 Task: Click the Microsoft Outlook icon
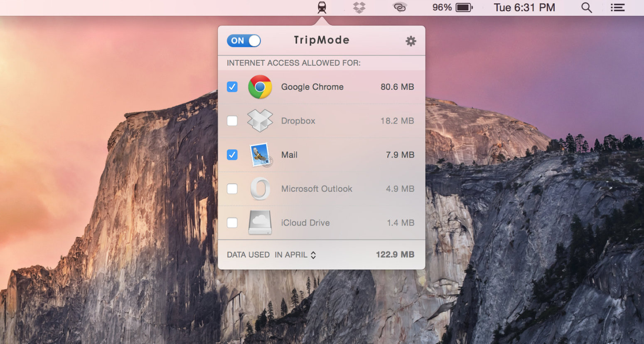(x=260, y=189)
